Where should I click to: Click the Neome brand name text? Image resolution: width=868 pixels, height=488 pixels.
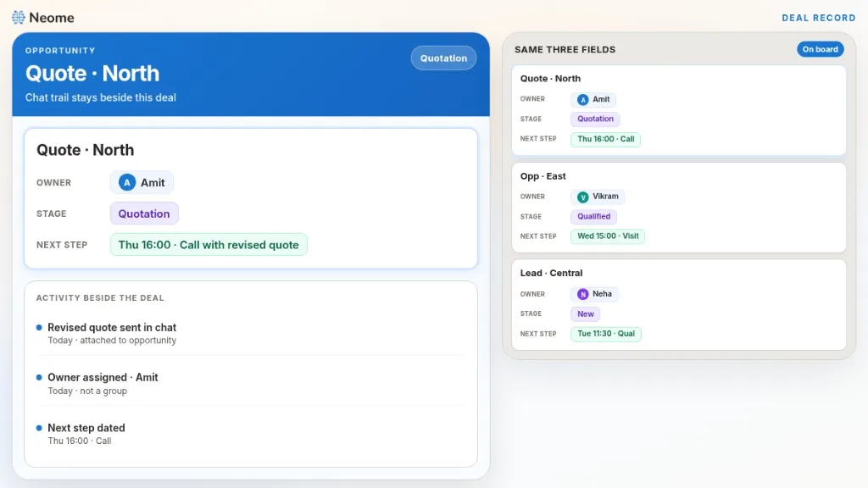(x=52, y=18)
